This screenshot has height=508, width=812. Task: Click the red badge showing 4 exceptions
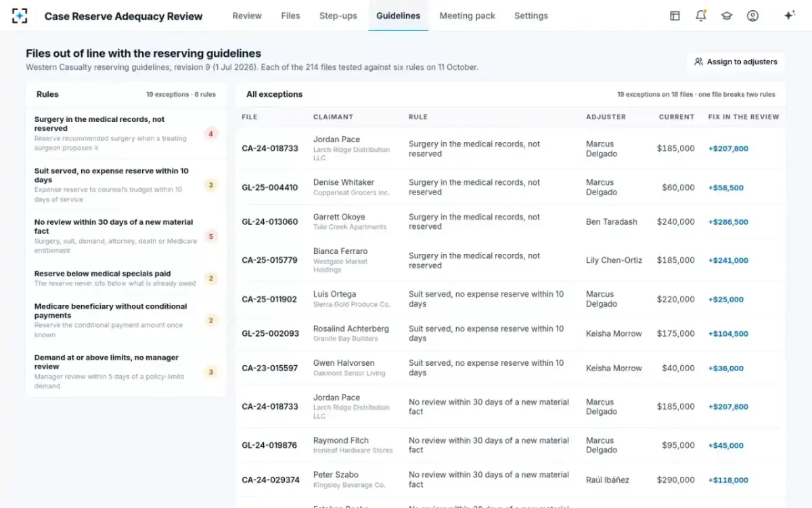(x=210, y=133)
